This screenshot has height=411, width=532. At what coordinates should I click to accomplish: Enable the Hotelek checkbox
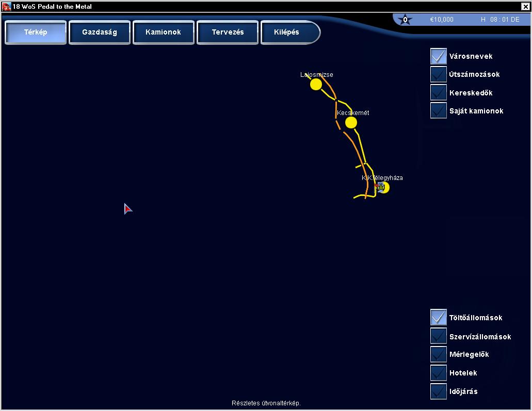point(439,373)
